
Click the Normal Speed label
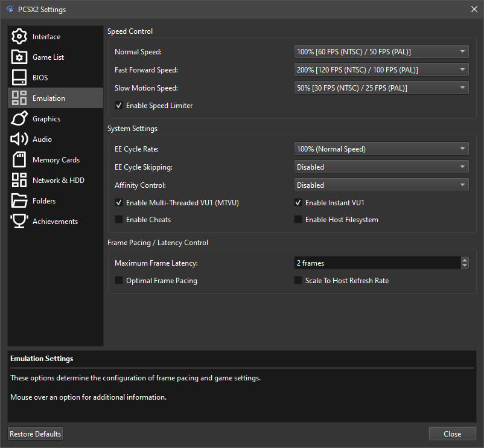click(138, 52)
